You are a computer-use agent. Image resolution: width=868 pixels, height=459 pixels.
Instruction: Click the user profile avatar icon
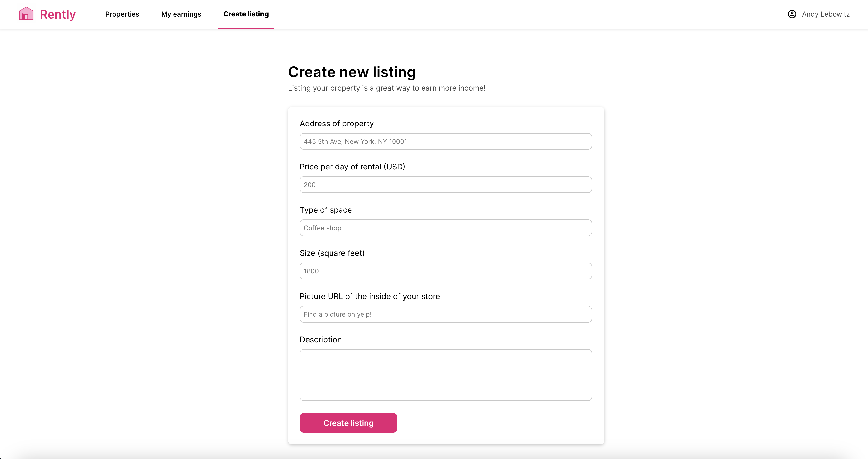(792, 14)
